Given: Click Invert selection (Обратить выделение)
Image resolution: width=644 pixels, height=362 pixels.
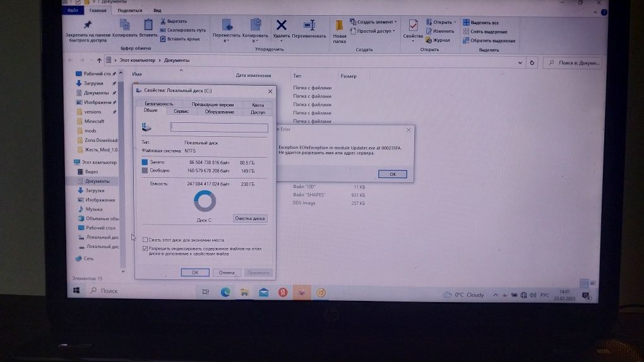Looking at the screenshot, I should click(x=489, y=40).
